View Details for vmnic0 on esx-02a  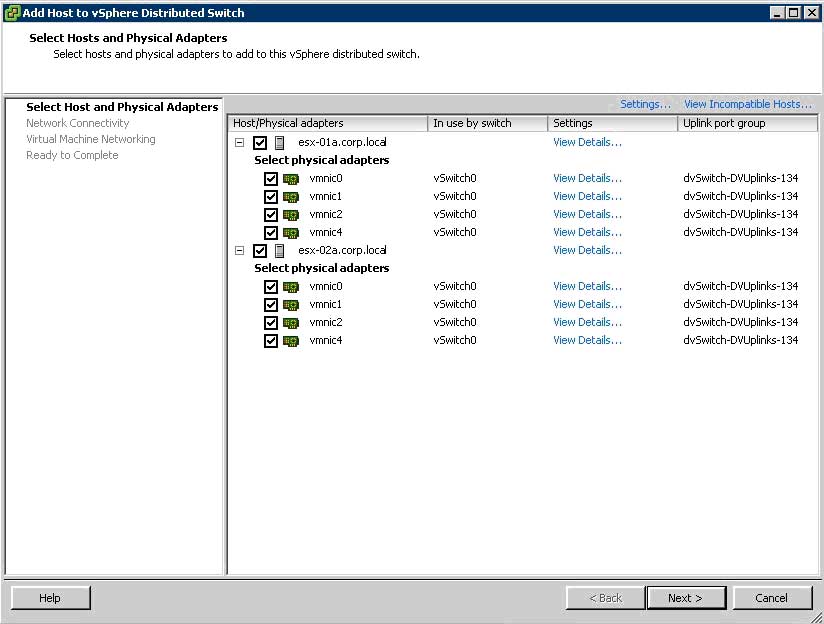pos(587,287)
